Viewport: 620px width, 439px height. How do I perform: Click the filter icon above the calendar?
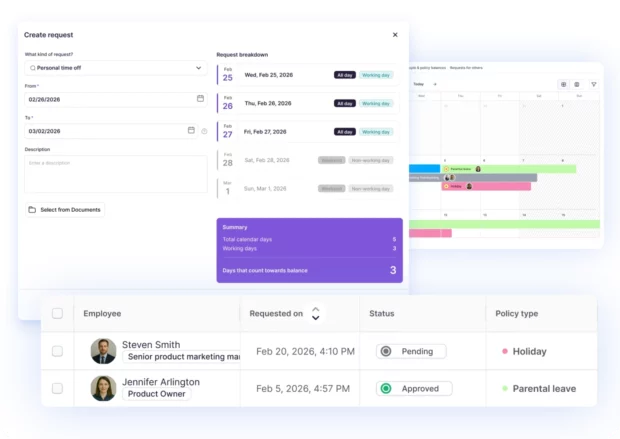pos(593,84)
